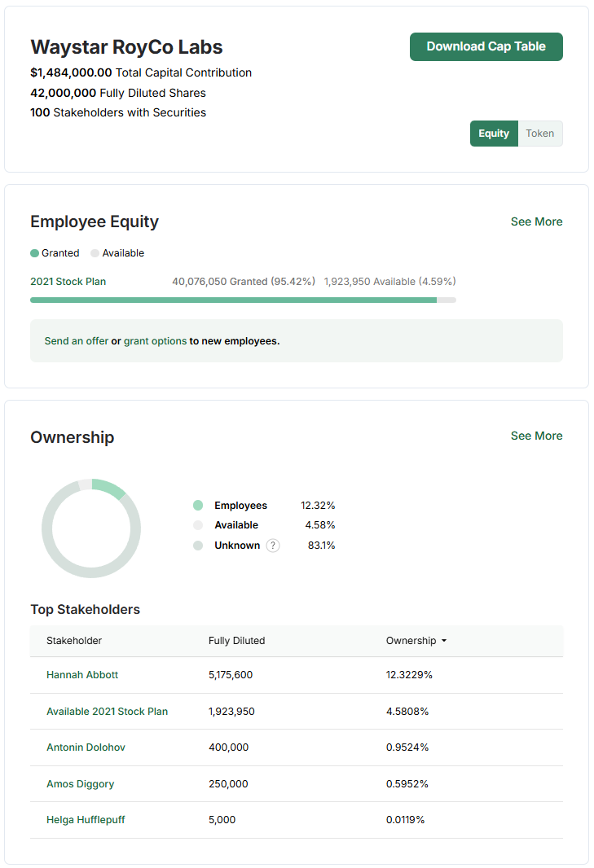Click the 400,000 fully diluted cell

pos(228,747)
